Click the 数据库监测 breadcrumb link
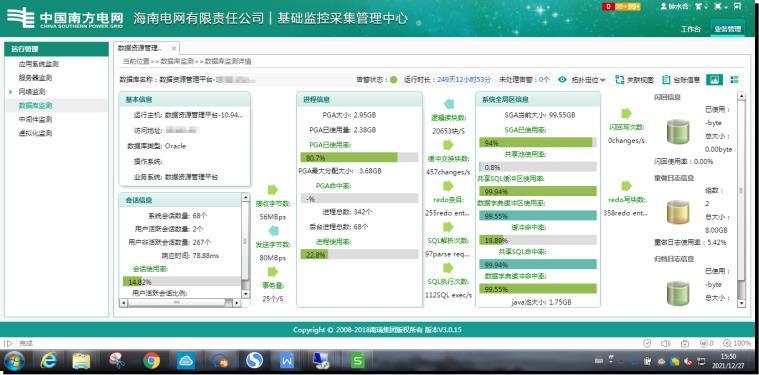Image resolution: width=759 pixels, height=375 pixels. click(177, 61)
